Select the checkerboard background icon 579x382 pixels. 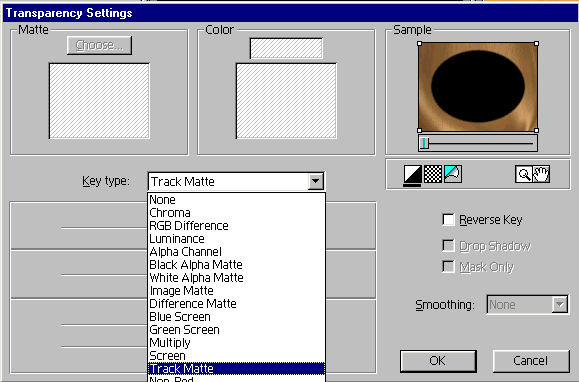pos(433,174)
